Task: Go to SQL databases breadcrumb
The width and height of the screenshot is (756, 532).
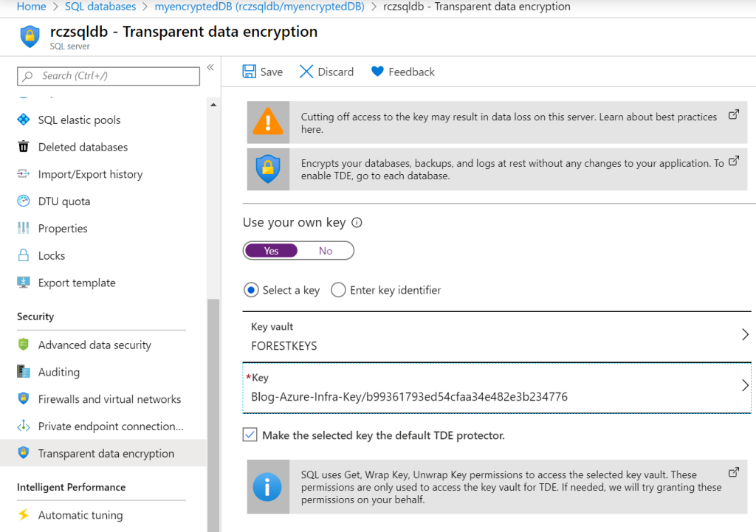Action: click(x=100, y=7)
